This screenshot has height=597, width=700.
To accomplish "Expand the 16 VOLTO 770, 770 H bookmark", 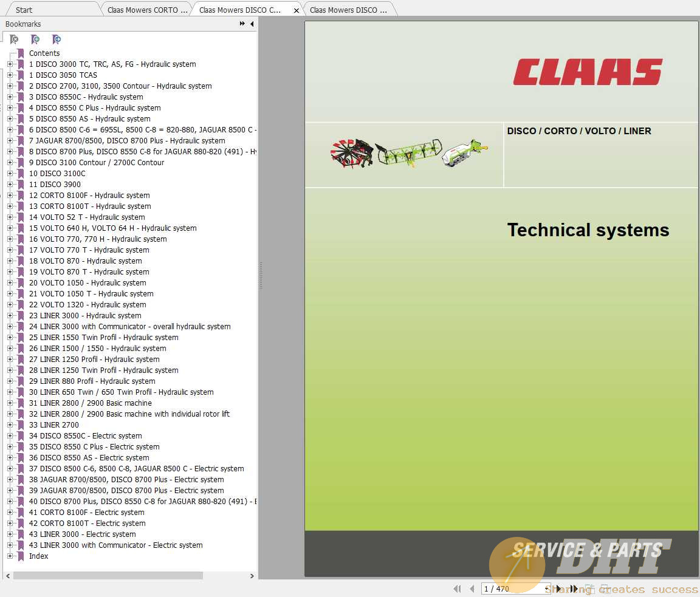I will (10, 239).
